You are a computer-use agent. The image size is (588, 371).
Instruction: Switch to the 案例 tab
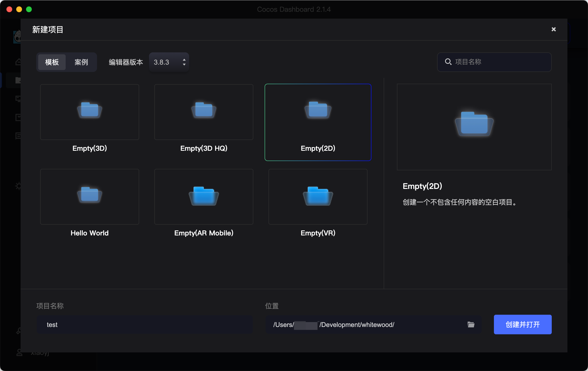click(x=81, y=62)
